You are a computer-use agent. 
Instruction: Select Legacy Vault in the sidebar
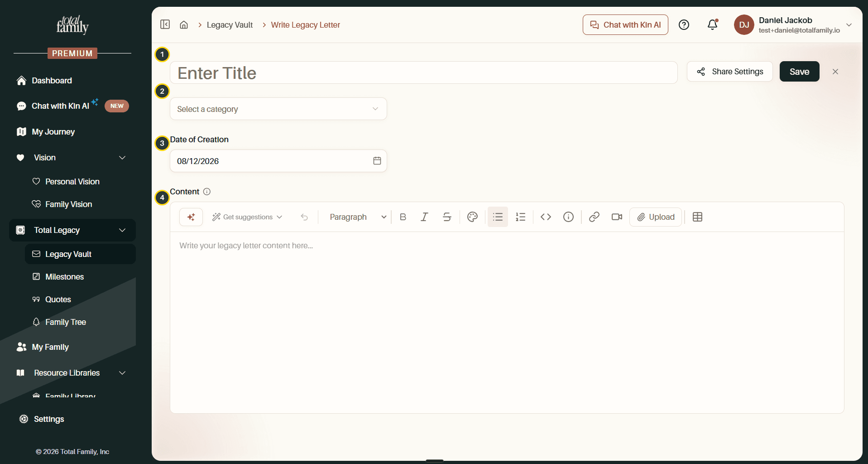tap(81, 254)
